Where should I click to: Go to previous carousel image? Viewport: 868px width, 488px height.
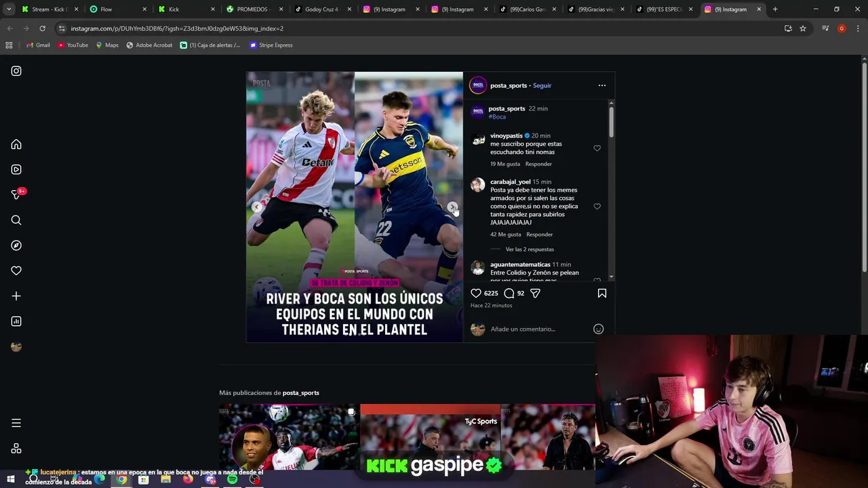tap(256, 207)
